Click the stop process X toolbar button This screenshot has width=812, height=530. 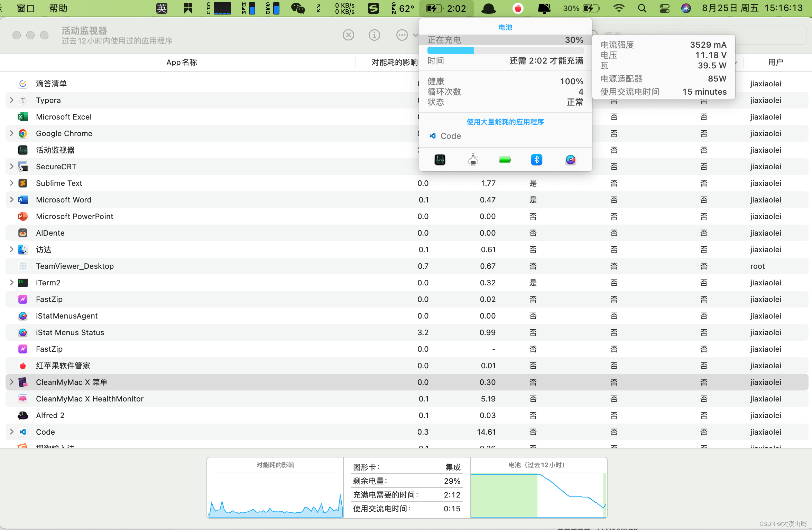click(x=348, y=35)
